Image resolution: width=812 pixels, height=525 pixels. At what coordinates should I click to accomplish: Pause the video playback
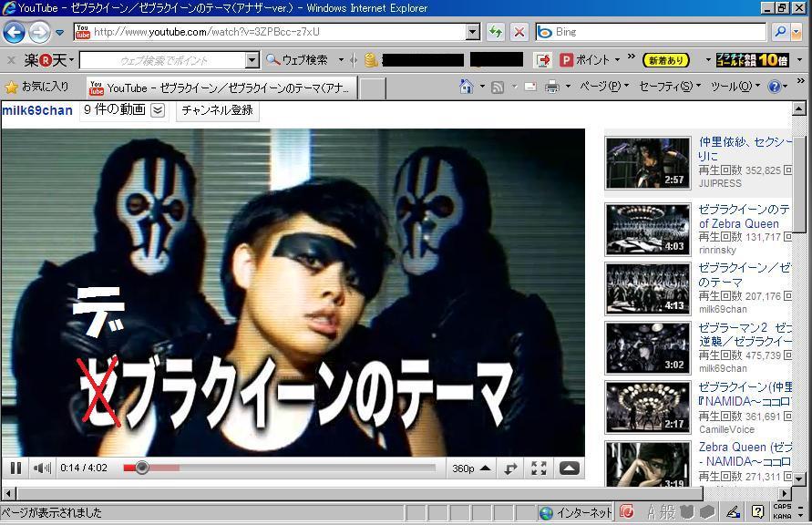(16, 468)
